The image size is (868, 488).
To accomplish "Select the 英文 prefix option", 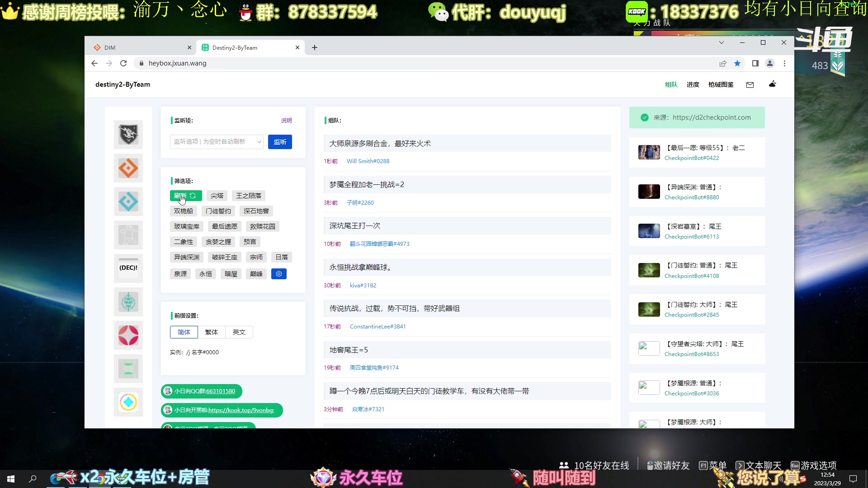I will click(x=239, y=332).
